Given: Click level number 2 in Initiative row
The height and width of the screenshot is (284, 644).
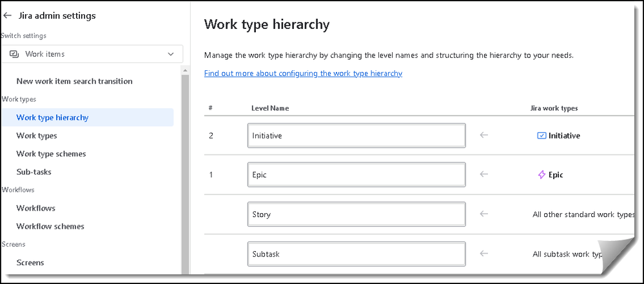Looking at the screenshot, I should click(211, 135).
